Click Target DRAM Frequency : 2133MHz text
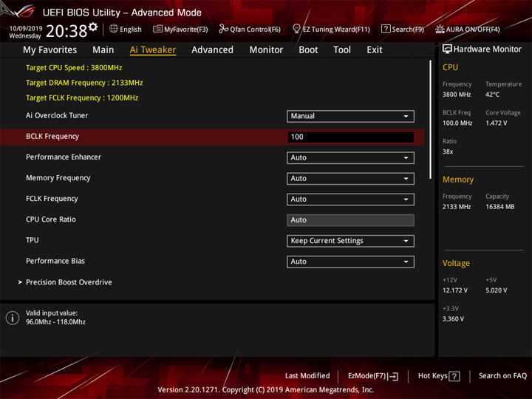 (x=84, y=83)
